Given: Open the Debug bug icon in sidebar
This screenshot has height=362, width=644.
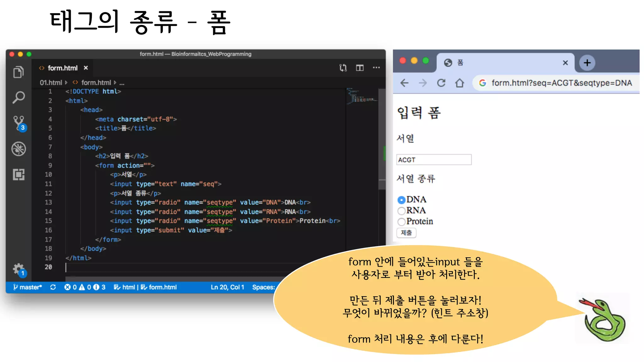Looking at the screenshot, I should tap(19, 149).
